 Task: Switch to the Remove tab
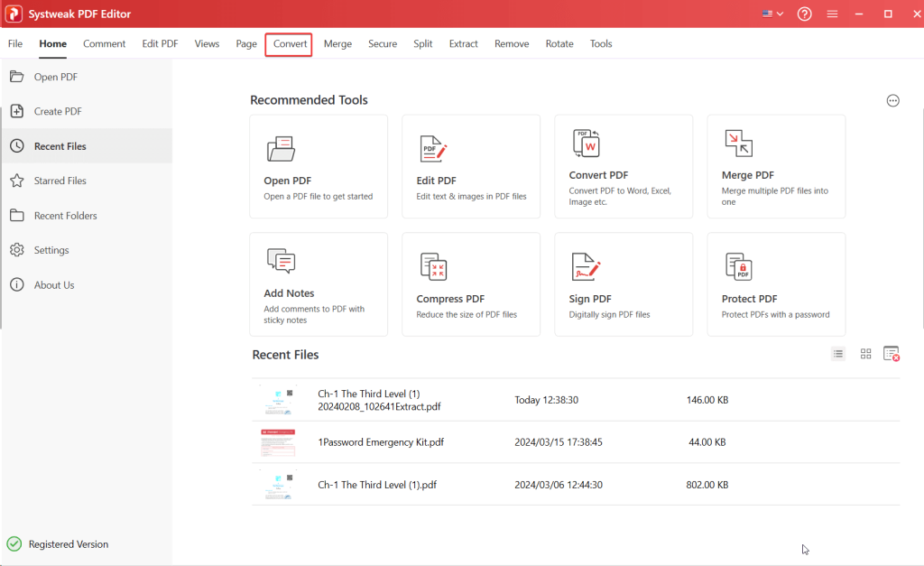tap(512, 43)
